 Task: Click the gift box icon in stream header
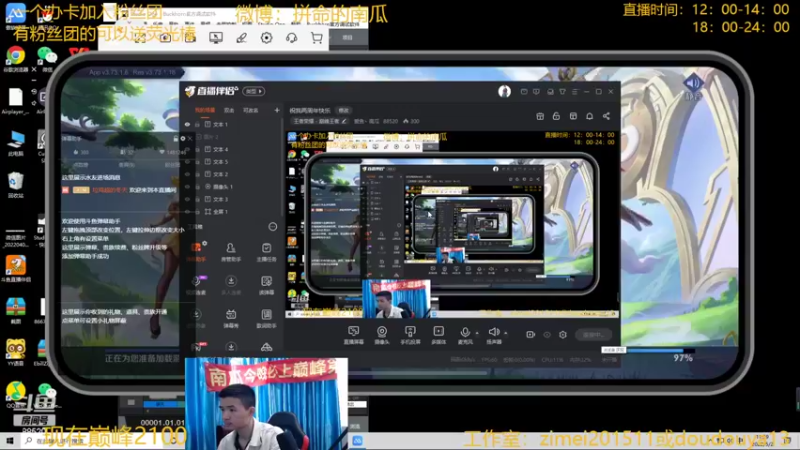pyautogui.click(x=540, y=116)
